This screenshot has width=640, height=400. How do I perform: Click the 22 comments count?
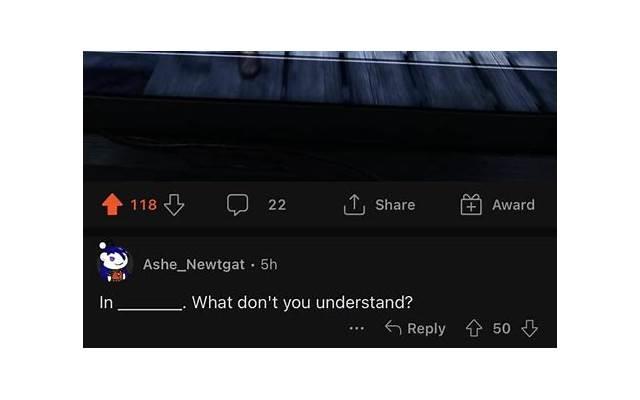coord(277,204)
